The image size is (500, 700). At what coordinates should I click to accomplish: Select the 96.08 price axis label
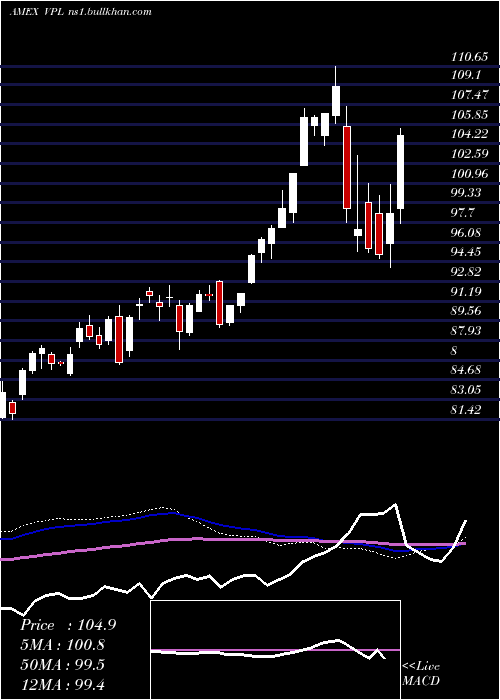466,232
